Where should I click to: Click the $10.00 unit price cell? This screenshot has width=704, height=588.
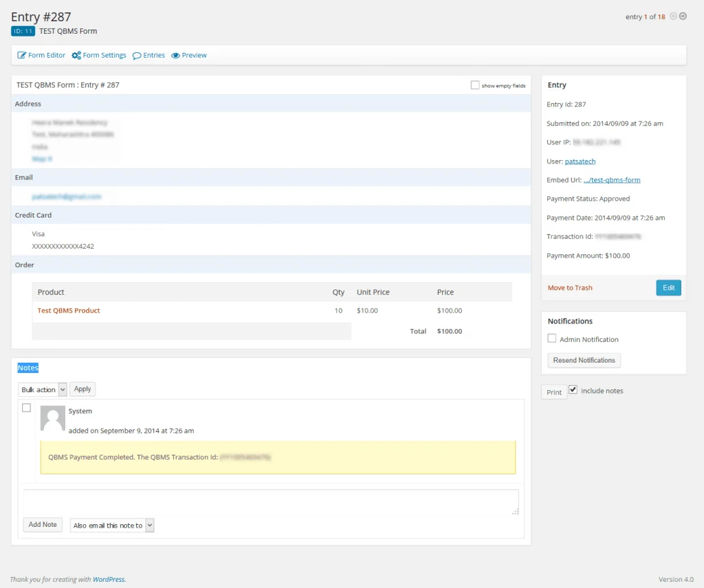(367, 310)
